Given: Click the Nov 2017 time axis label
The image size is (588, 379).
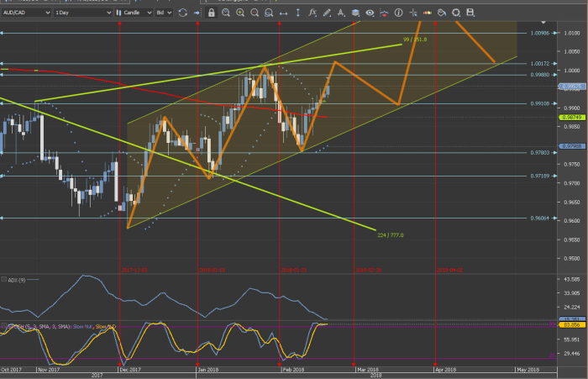Looking at the screenshot, I should click(x=49, y=370).
